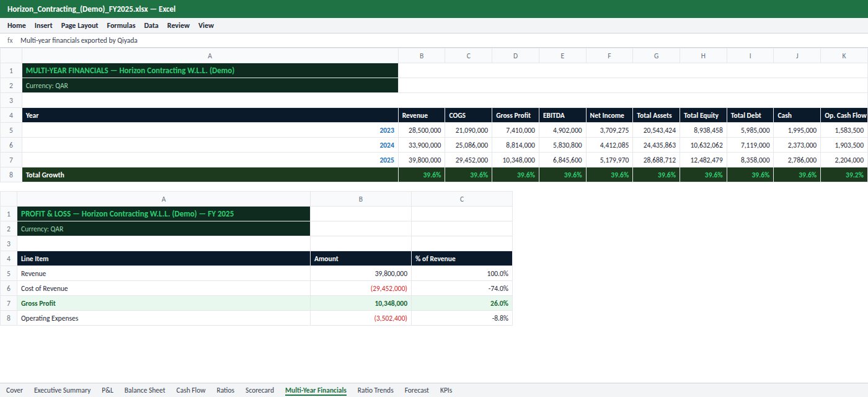The image size is (868, 397).
Task: Select 2024 COGS value 25,086,000
Action: coord(469,145)
